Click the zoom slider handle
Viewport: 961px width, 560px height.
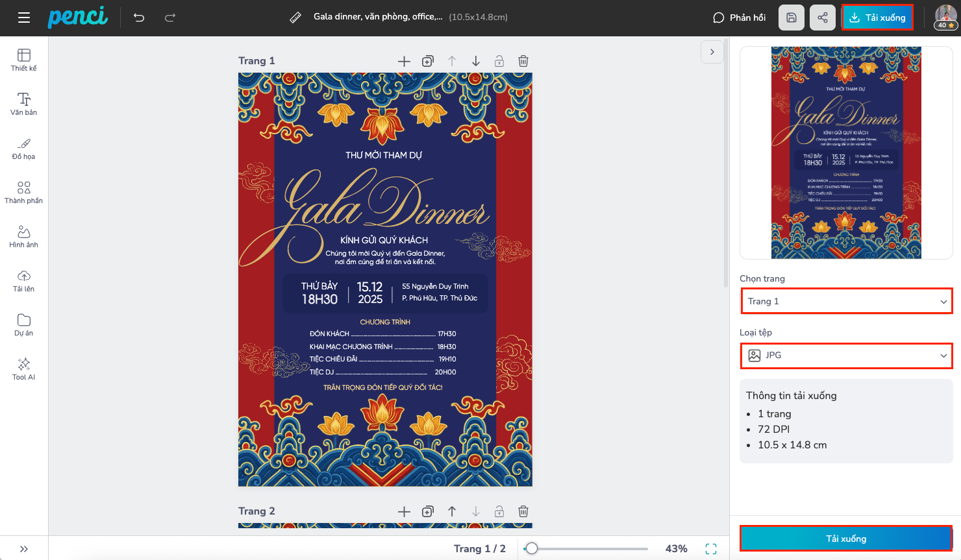pos(532,549)
